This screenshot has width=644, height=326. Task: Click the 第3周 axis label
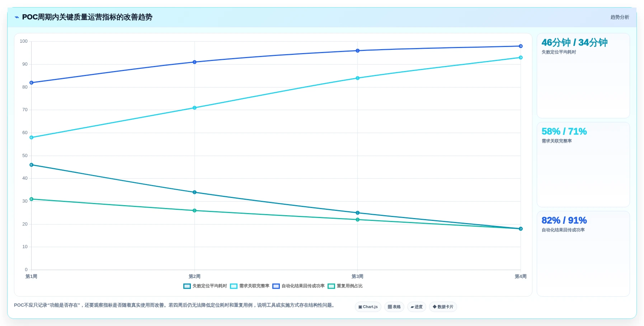pos(357,277)
